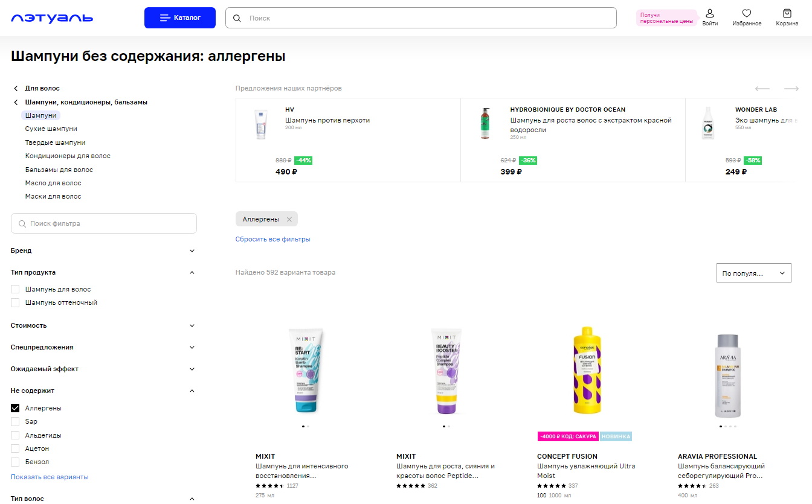Image resolution: width=812 pixels, height=504 pixels.
Task: Remove the Аллергены filter chip
Action: click(289, 219)
